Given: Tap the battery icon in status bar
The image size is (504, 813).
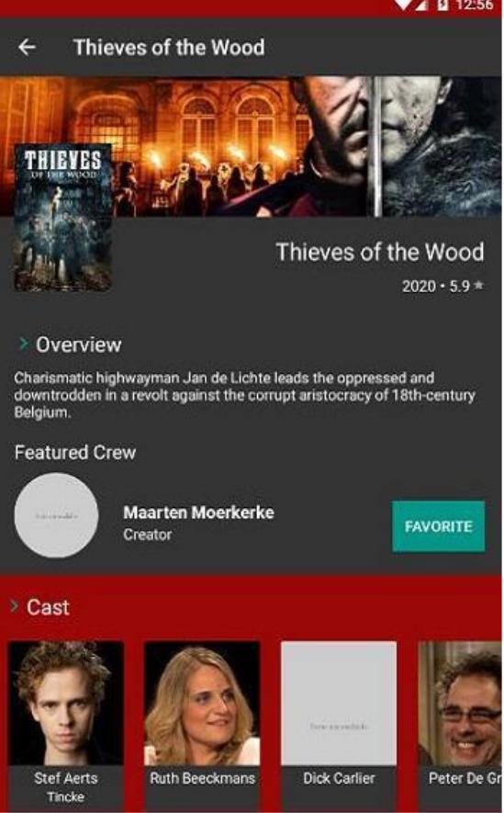Looking at the screenshot, I should click(x=443, y=6).
